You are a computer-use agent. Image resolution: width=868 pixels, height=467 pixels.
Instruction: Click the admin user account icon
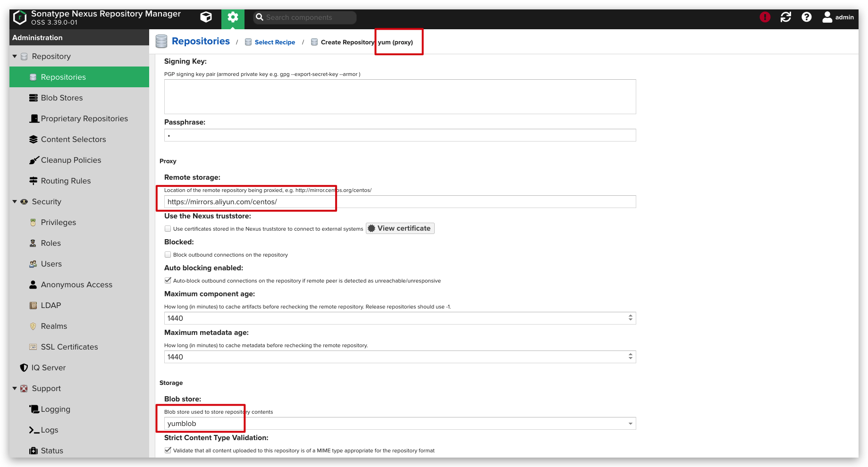point(827,17)
